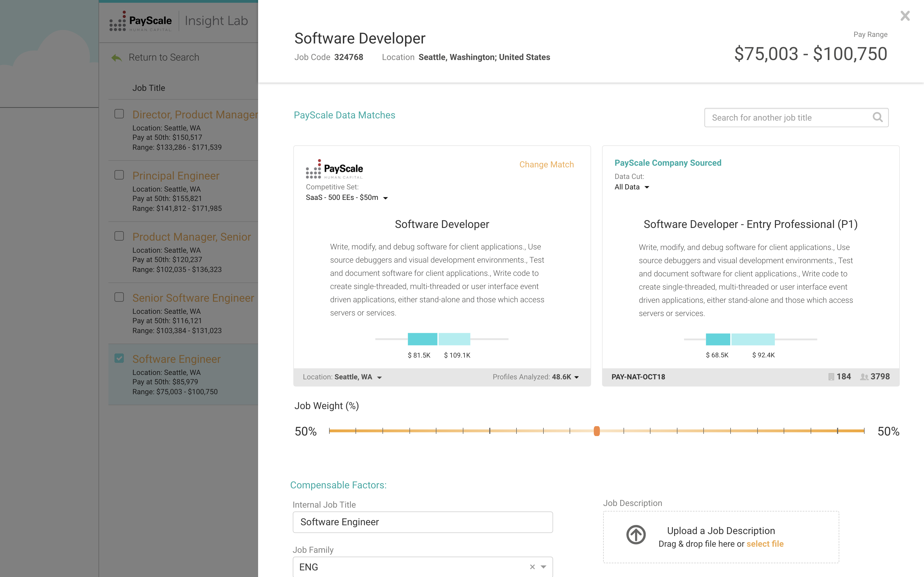Screen dimensions: 924x577
Task: Click Return to Search link
Action: click(x=164, y=57)
